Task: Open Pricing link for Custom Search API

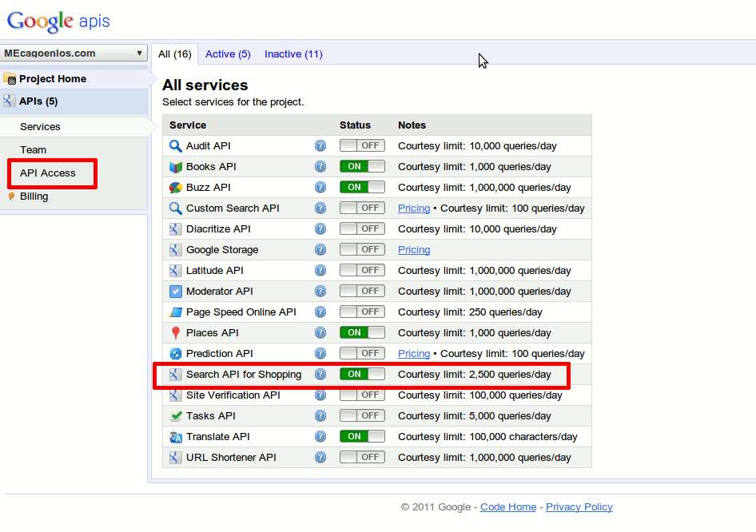Action: (x=414, y=208)
